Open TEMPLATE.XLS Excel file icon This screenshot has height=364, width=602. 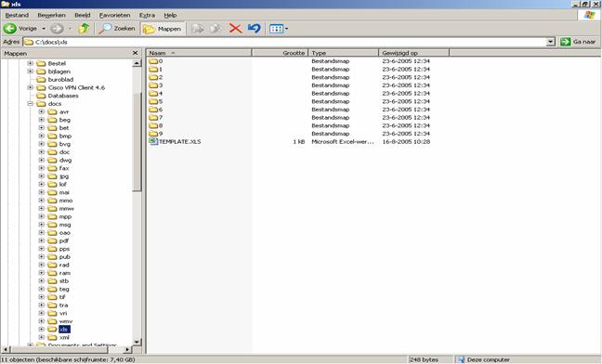point(153,141)
